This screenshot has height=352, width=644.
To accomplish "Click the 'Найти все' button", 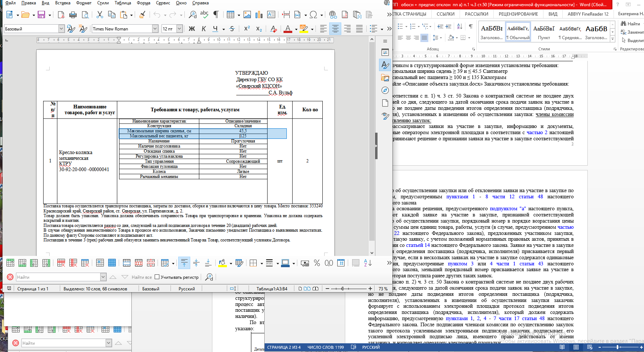I will [142, 277].
